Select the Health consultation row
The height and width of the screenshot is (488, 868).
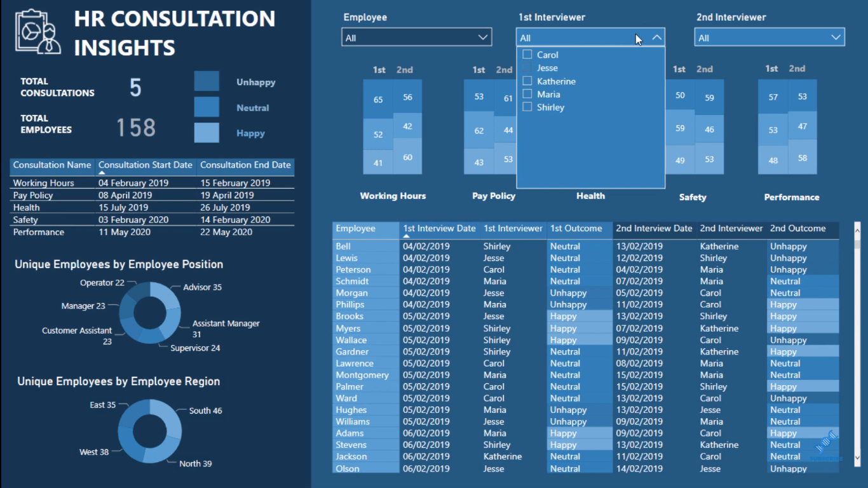pyautogui.click(x=152, y=207)
